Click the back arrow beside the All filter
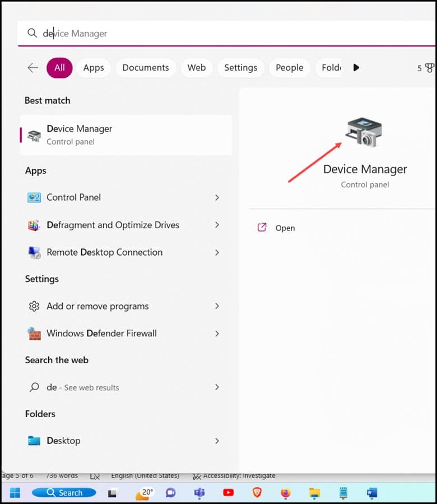The width and height of the screenshot is (437, 504). point(32,68)
